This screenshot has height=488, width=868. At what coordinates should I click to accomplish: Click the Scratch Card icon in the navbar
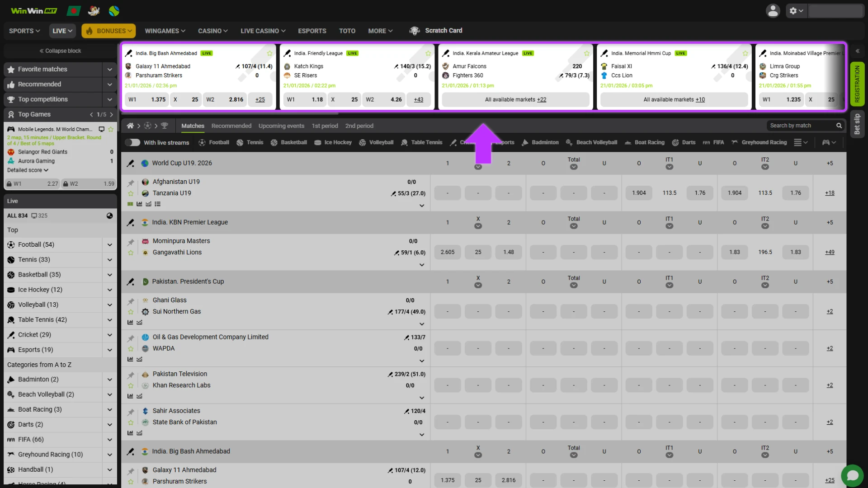415,31
